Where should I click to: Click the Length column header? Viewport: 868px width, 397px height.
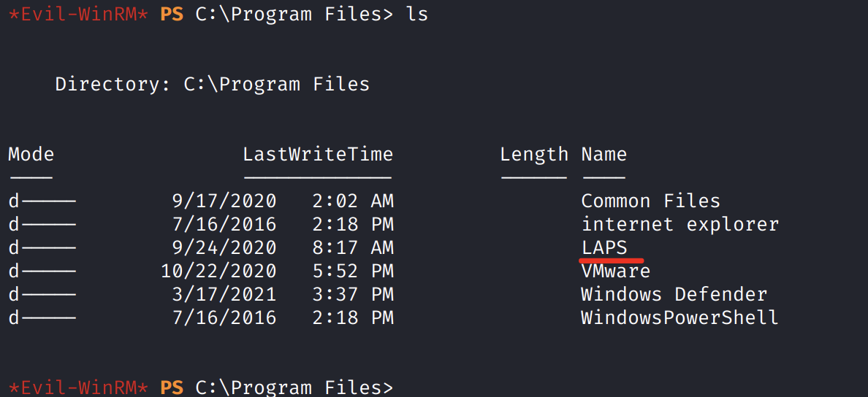(533, 154)
